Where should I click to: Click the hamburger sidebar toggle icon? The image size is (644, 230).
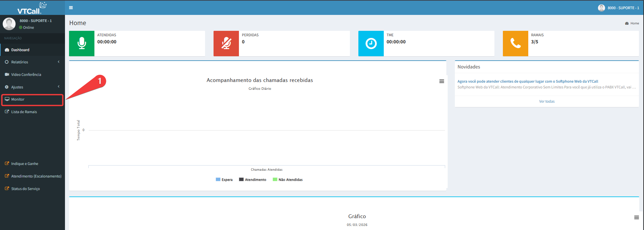[71, 8]
